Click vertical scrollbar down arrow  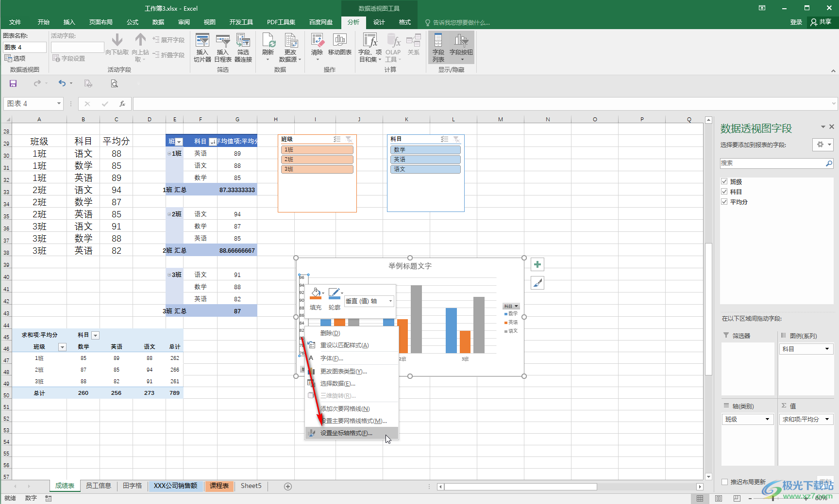[708, 477]
